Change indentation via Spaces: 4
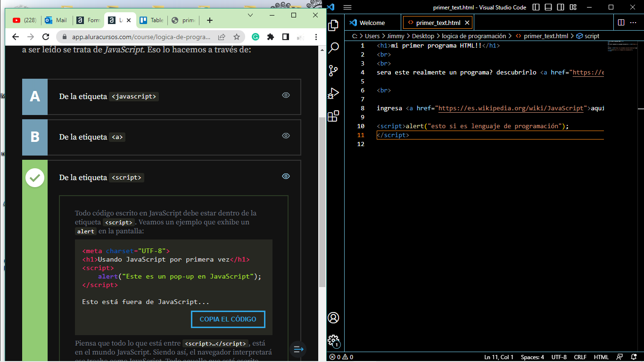 (x=532, y=357)
